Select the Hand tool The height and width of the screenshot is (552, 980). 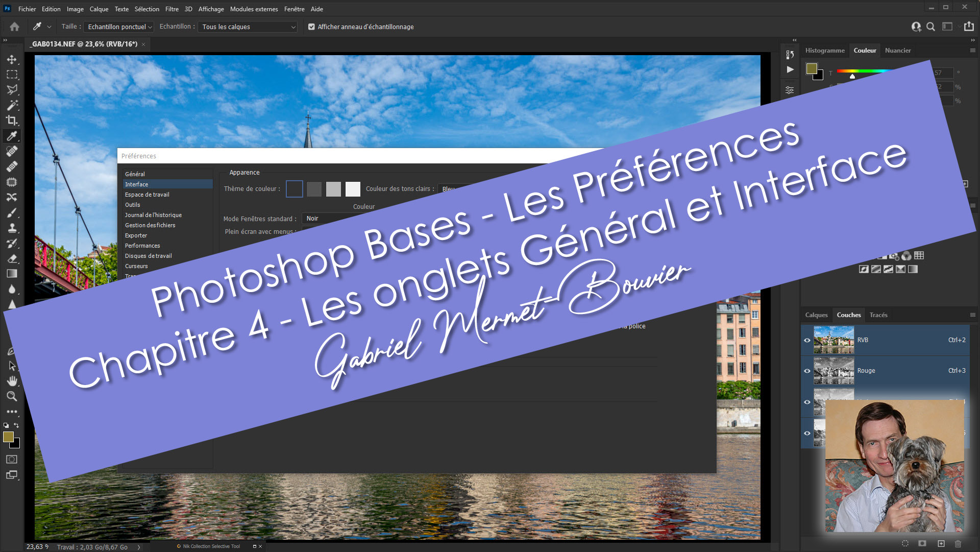12,381
